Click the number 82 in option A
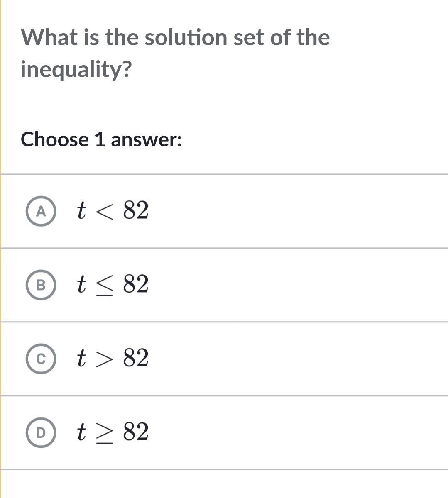Screen dimensions: 448x498 pyautogui.click(x=136, y=210)
